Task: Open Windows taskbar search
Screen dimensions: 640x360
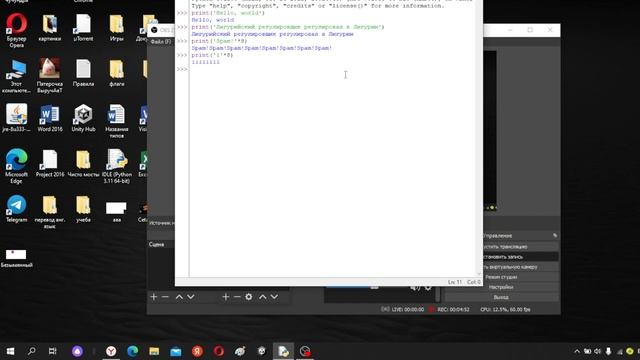Action: (x=31, y=351)
